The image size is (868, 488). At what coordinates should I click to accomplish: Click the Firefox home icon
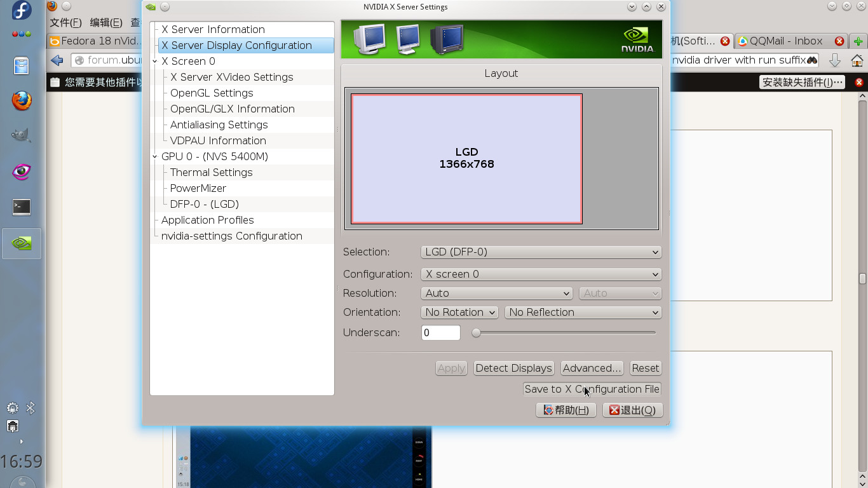coord(857,60)
